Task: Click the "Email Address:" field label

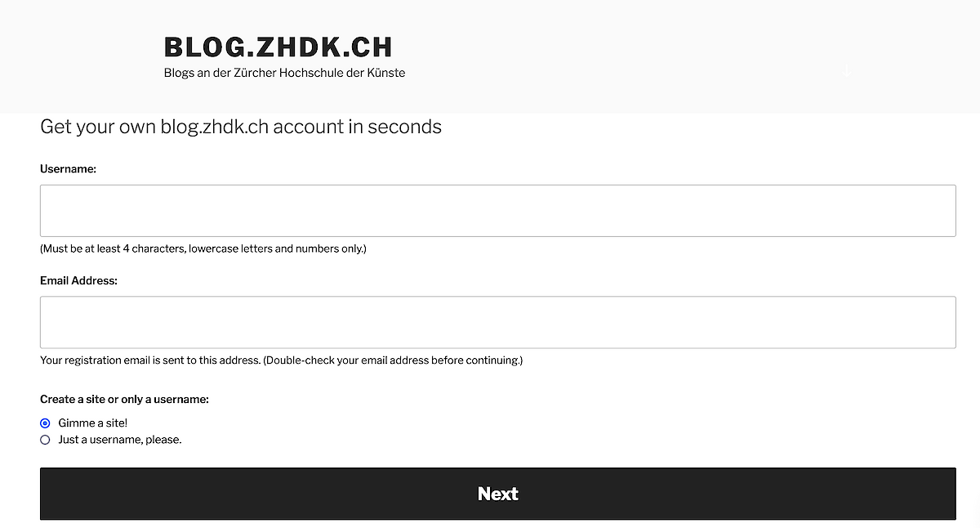Action: pos(78,280)
